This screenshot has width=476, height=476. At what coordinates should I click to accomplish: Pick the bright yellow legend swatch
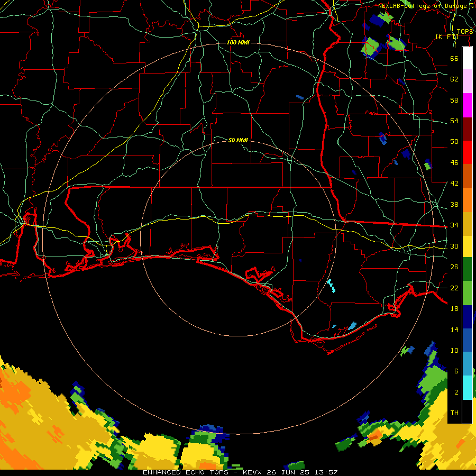[467, 246]
